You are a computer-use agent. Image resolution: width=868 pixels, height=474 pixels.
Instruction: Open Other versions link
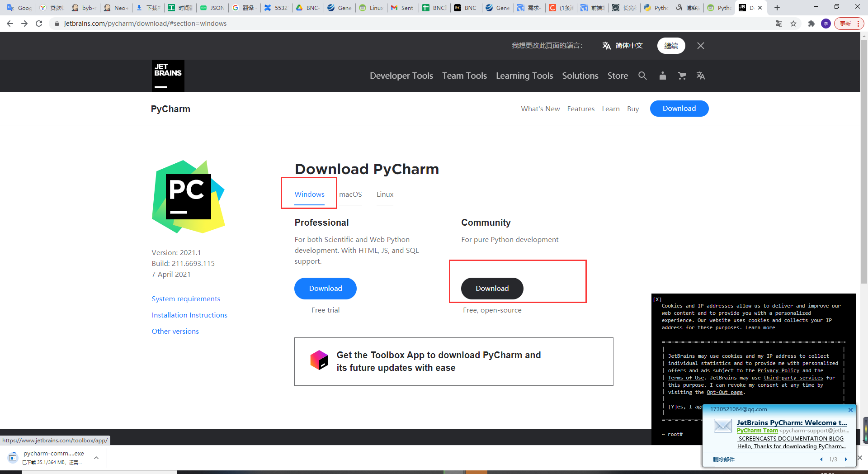[x=175, y=332]
